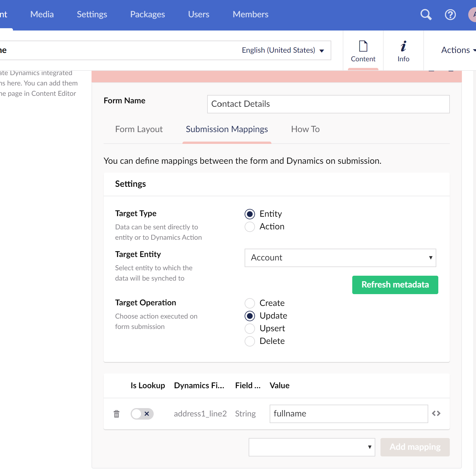Screen dimensions: 476x476
Task: Open the English (United States) language dropdown
Action: 283,50
